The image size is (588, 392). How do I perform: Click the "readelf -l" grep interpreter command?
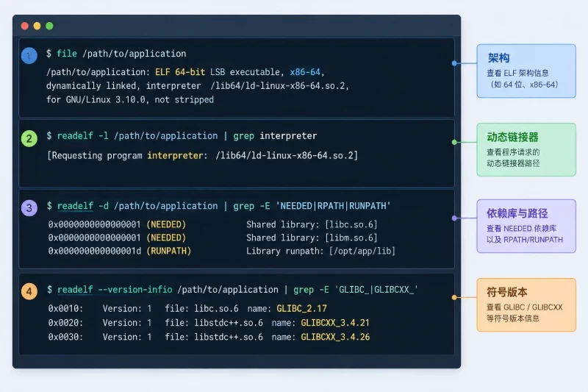(x=182, y=136)
